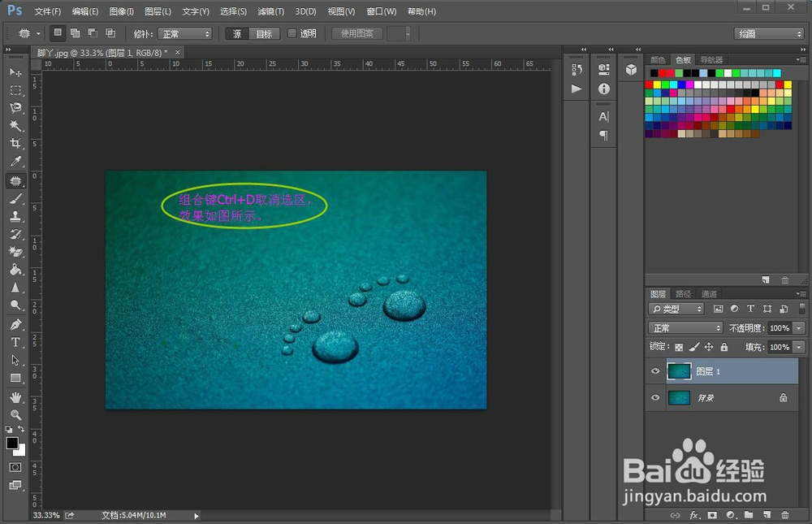Open 滤镜(T) menu
The width and height of the screenshot is (812, 524).
tap(271, 11)
